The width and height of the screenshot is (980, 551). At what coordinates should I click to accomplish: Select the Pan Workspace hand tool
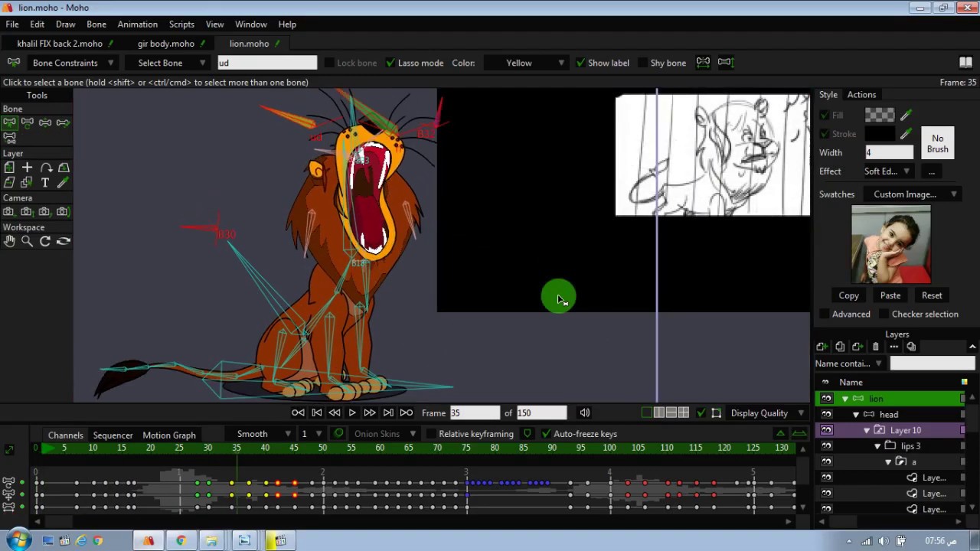(x=9, y=241)
